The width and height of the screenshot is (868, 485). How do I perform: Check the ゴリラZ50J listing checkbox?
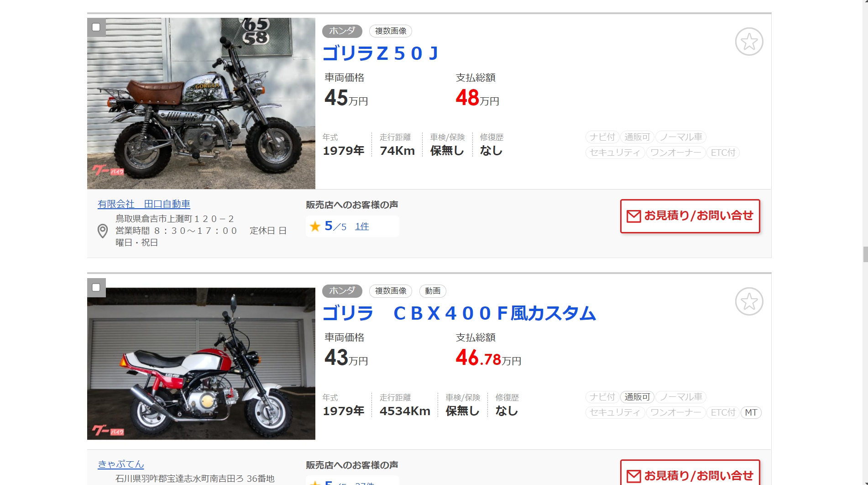click(96, 27)
